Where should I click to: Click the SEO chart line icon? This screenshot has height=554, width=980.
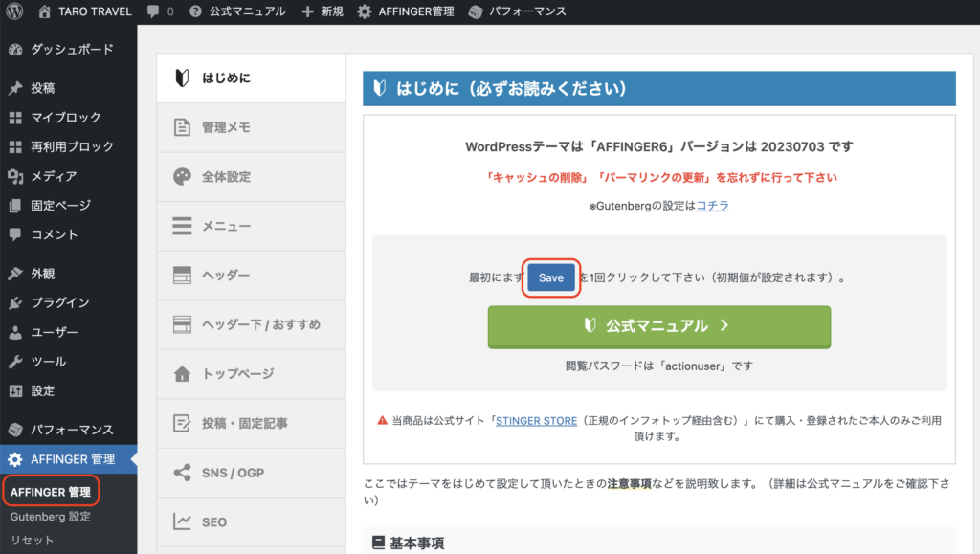[182, 521]
